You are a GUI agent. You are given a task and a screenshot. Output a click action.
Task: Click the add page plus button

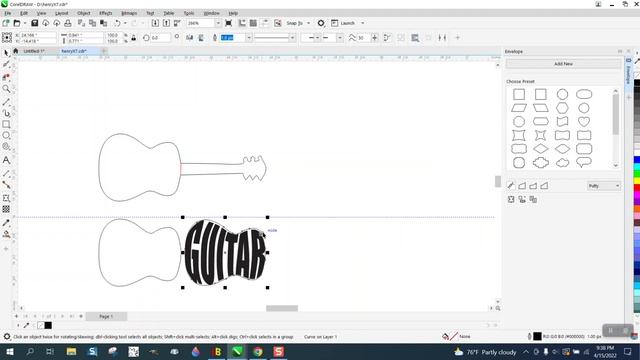click(x=16, y=316)
